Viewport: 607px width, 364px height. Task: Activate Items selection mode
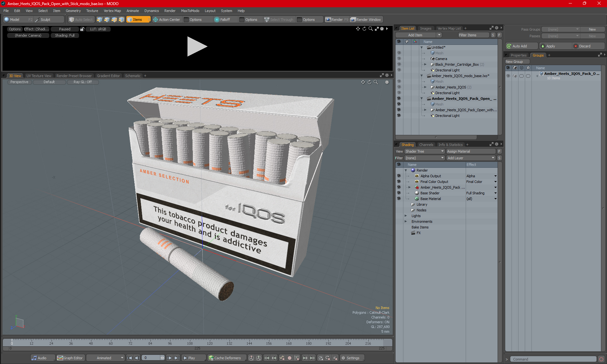pyautogui.click(x=138, y=20)
